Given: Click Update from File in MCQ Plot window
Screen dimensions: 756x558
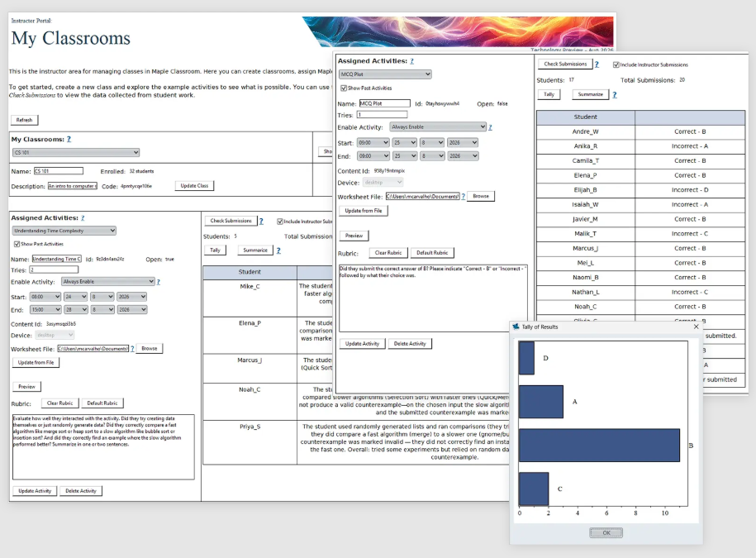Looking at the screenshot, I should (364, 211).
